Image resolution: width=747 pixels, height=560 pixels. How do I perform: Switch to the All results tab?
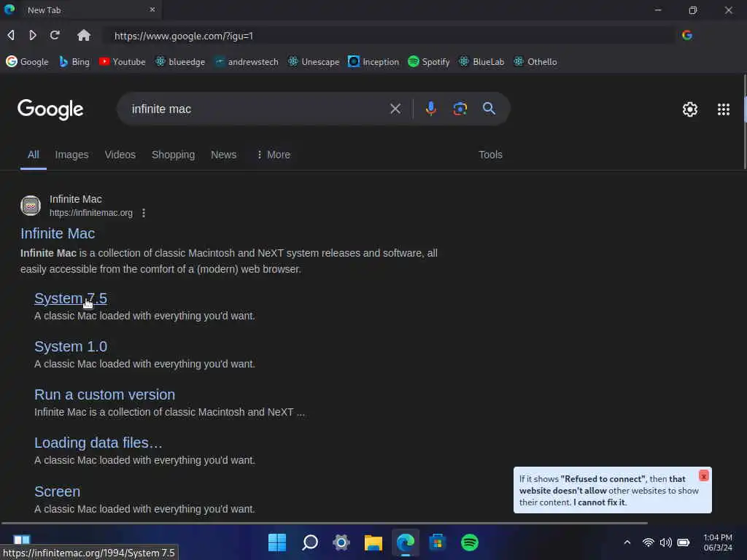point(33,155)
